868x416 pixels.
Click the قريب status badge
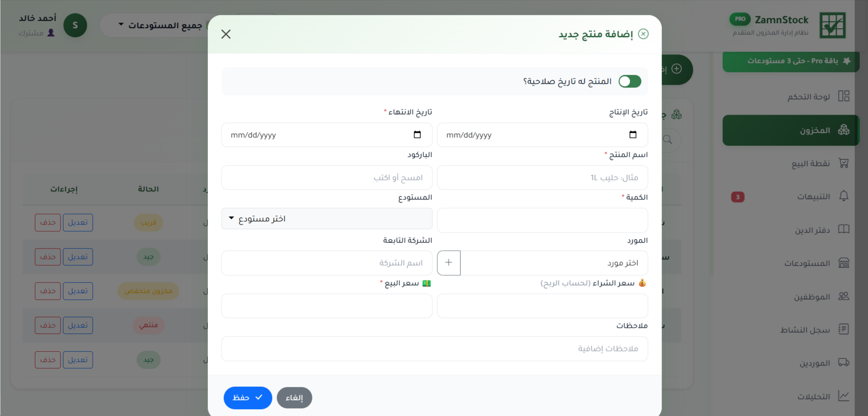[x=148, y=223]
